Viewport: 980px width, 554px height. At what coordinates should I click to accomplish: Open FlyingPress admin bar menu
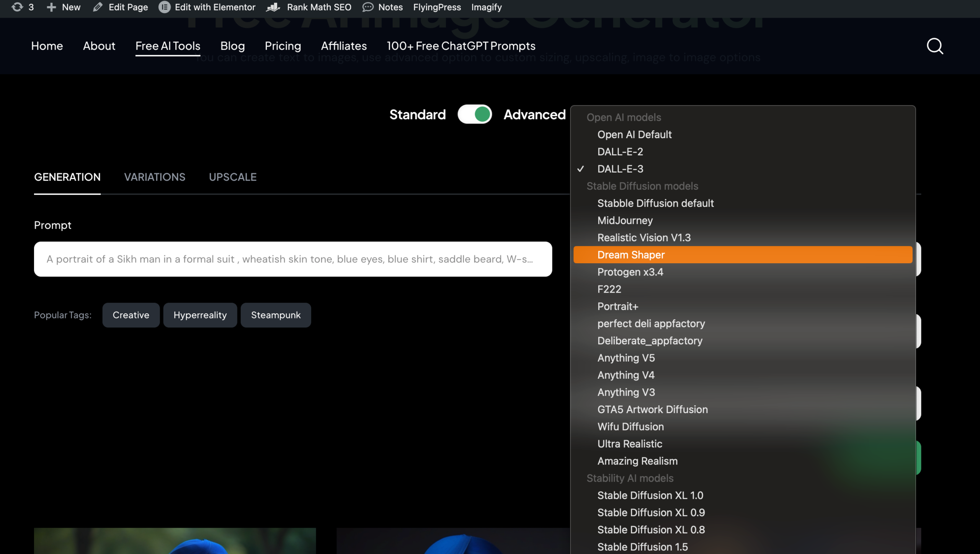pyautogui.click(x=437, y=7)
